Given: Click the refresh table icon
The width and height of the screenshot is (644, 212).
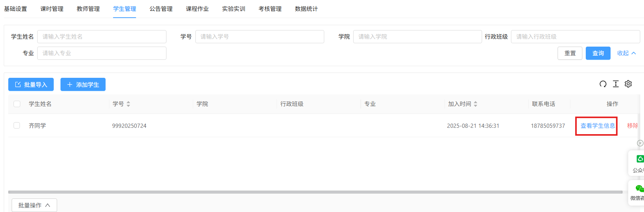Looking at the screenshot, I should (603, 84).
